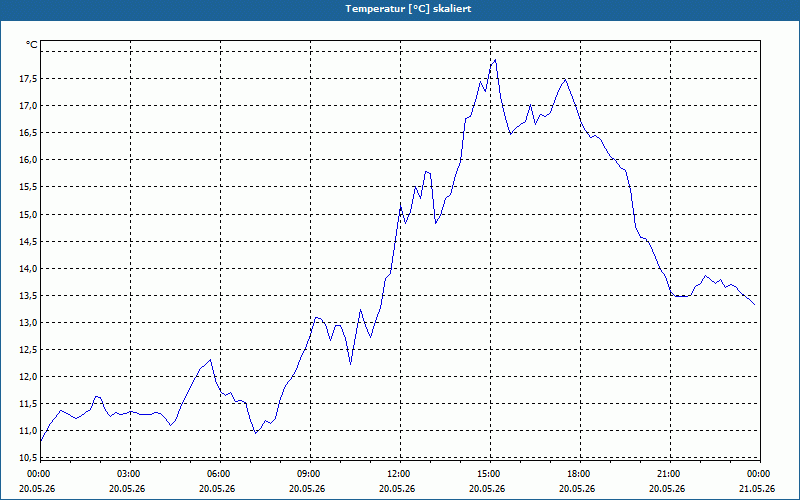
Task: Click the temperature curve's highest peak near 15:00
Action: click(x=495, y=60)
